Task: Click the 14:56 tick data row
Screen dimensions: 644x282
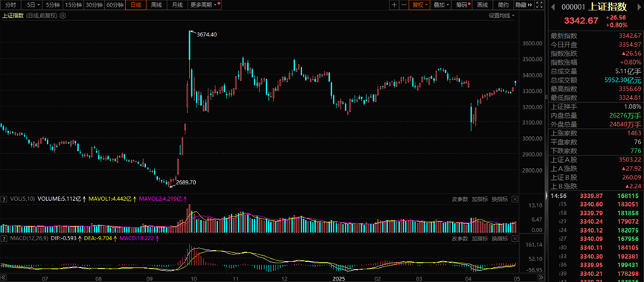Action: coord(596,196)
